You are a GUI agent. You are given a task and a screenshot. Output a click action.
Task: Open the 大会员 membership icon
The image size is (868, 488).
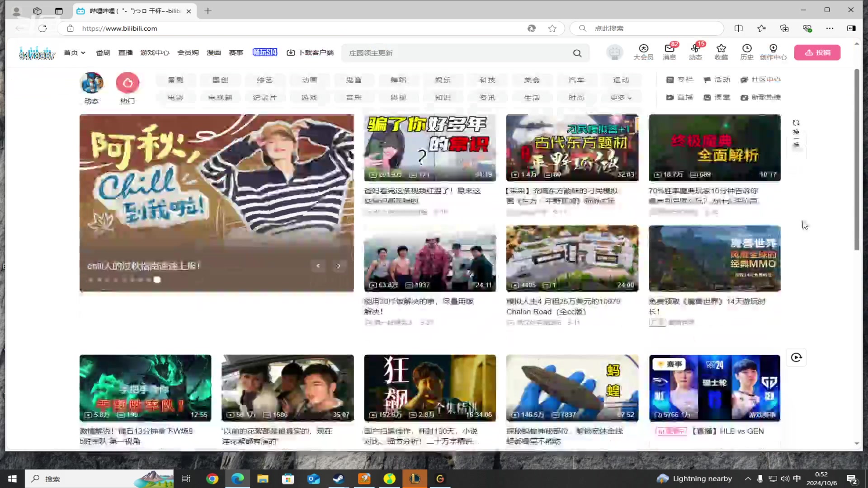[x=643, y=52]
